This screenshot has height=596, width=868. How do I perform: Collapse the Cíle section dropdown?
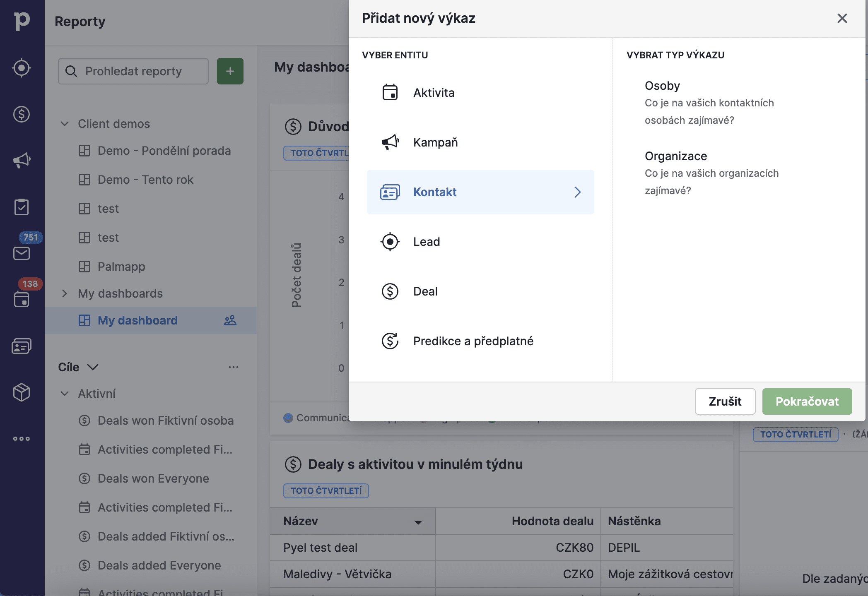pos(93,367)
